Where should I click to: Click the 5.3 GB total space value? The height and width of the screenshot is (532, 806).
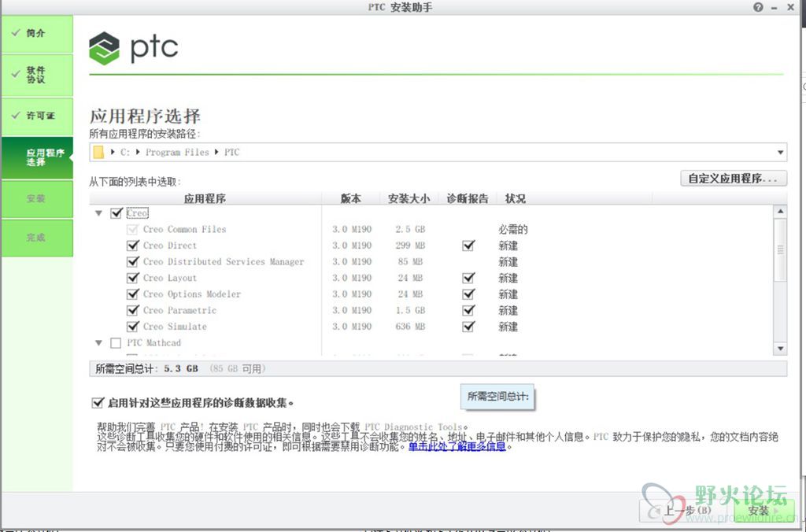click(181, 368)
